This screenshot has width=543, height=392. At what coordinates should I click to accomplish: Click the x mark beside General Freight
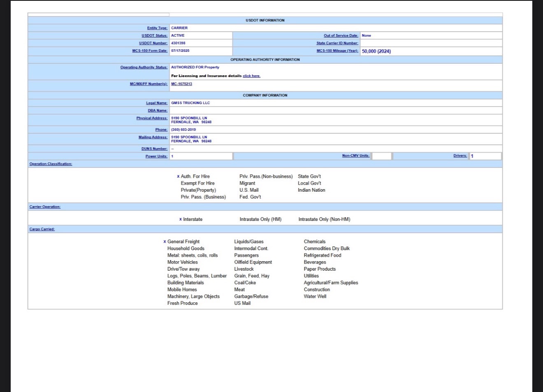click(165, 242)
